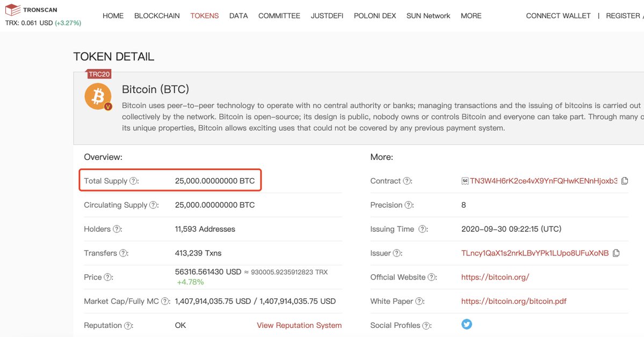Click the holders value 11,593 Addresses
644x337 pixels.
pos(205,229)
